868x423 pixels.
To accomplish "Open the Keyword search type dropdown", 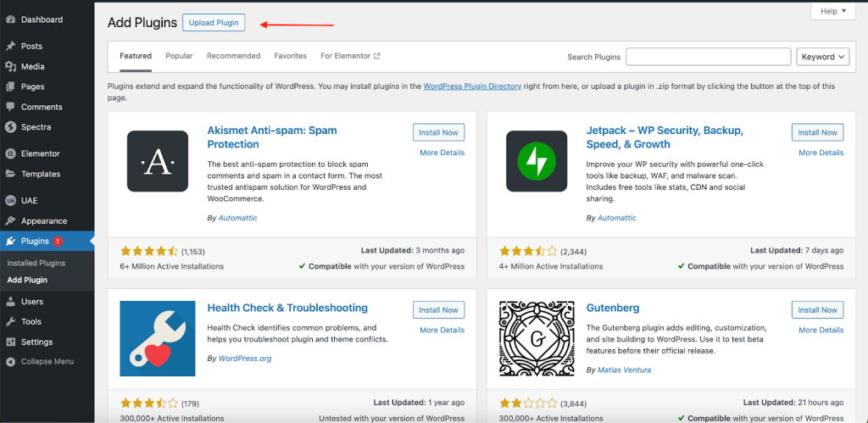I will pos(822,57).
